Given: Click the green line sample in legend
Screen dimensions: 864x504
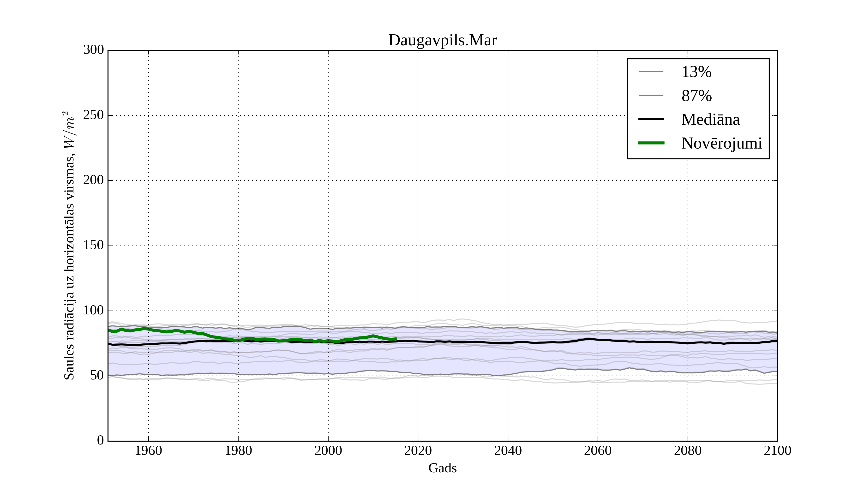Looking at the screenshot, I should pos(651,143).
